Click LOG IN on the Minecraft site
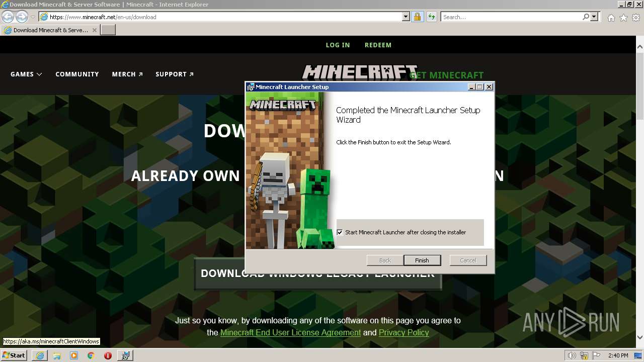644x362 pixels. pos(338,45)
